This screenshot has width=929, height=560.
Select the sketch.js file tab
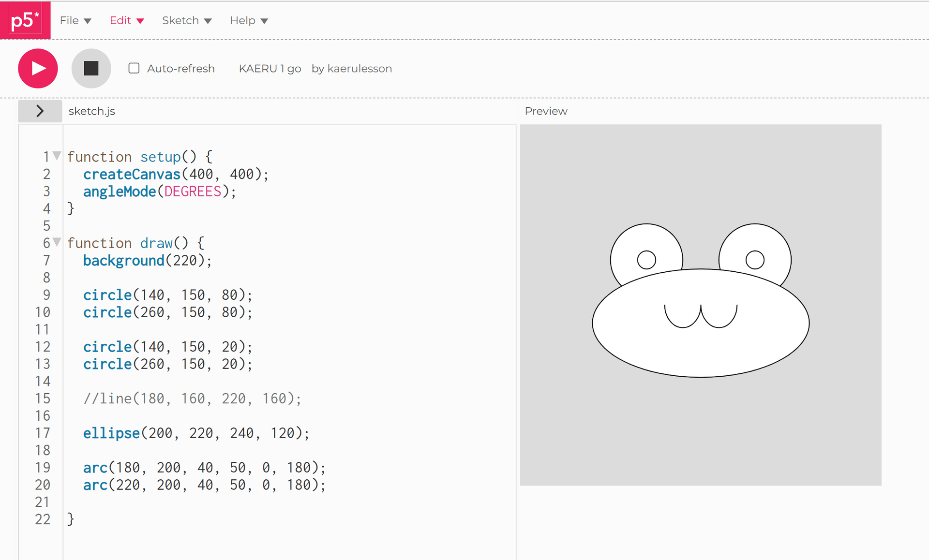91,111
